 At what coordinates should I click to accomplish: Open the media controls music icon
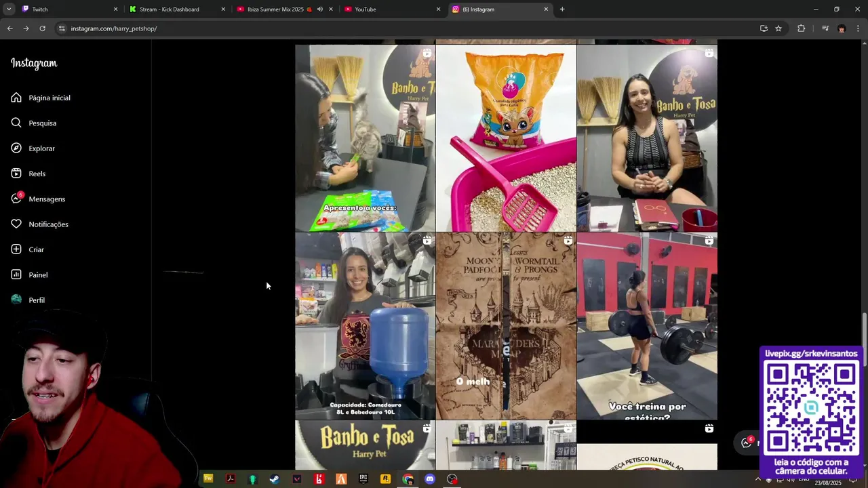(x=825, y=28)
